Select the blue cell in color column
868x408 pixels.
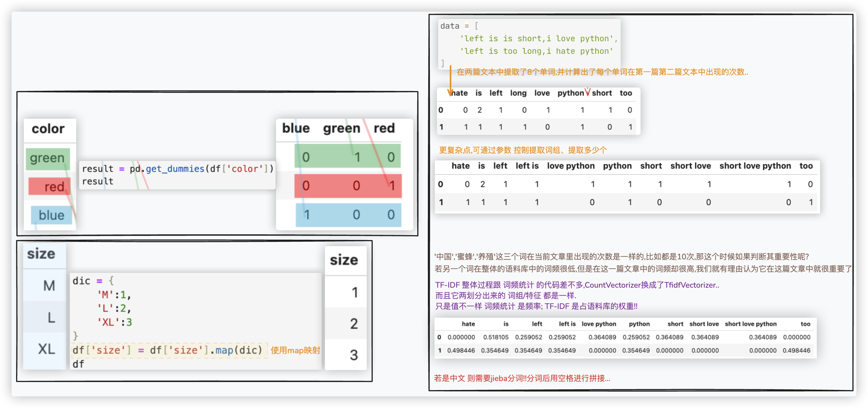[51, 215]
